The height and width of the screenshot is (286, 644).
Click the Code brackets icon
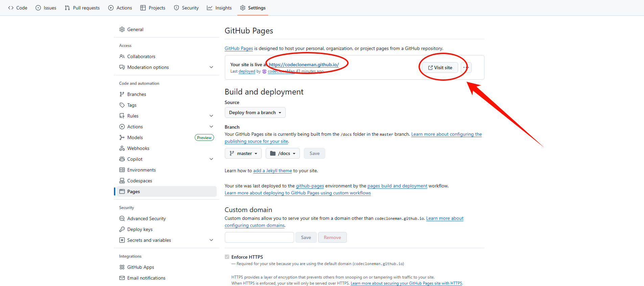[x=11, y=8]
